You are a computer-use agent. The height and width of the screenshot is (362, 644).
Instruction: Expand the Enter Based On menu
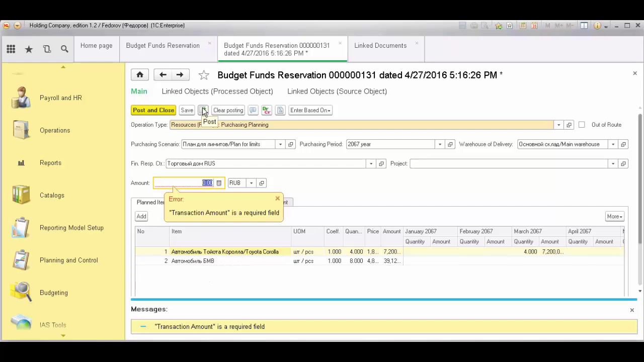click(310, 111)
